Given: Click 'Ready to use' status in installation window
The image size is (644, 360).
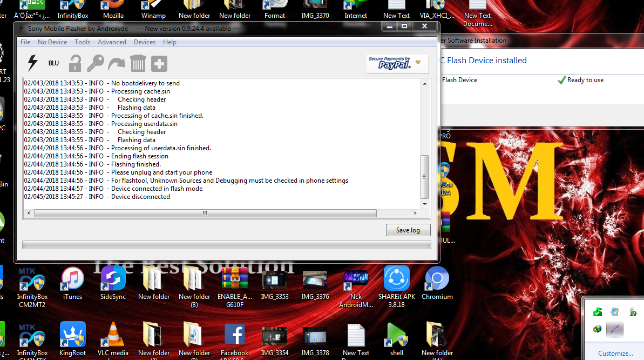Looking at the screenshot, I should (x=585, y=80).
